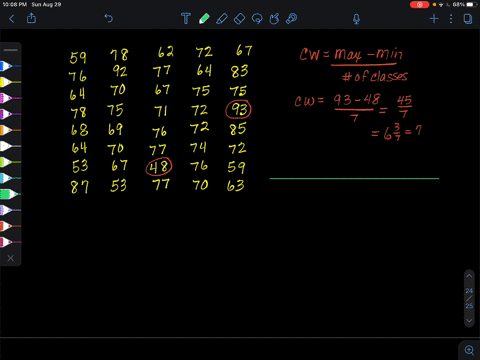Pick the lime green pen preset
Screen dimensions: 480x360
(10, 162)
